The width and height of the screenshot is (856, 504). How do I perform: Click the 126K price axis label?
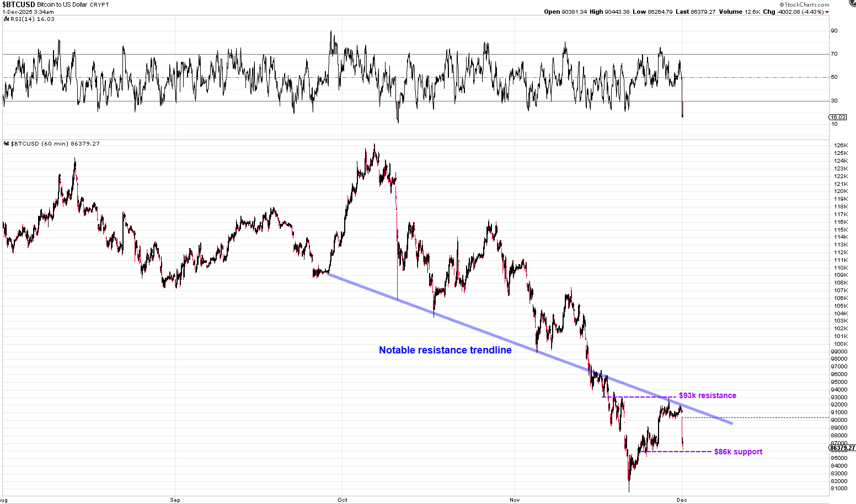pos(841,146)
